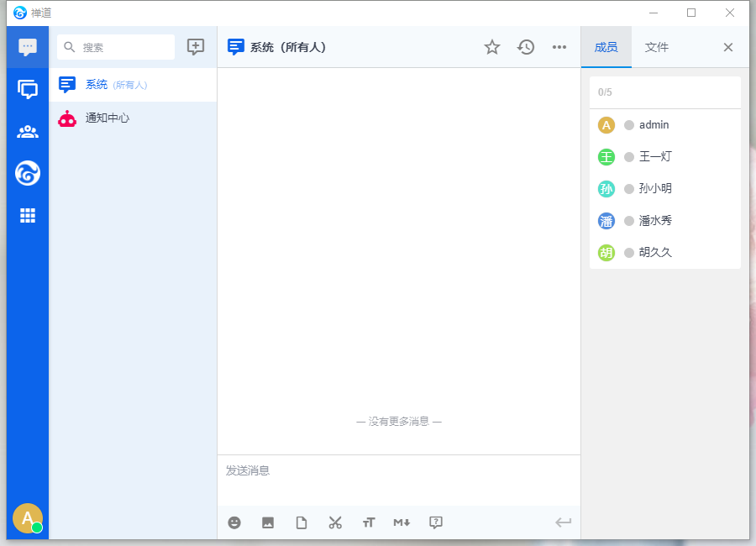Open the emoji picker

pyautogui.click(x=234, y=522)
